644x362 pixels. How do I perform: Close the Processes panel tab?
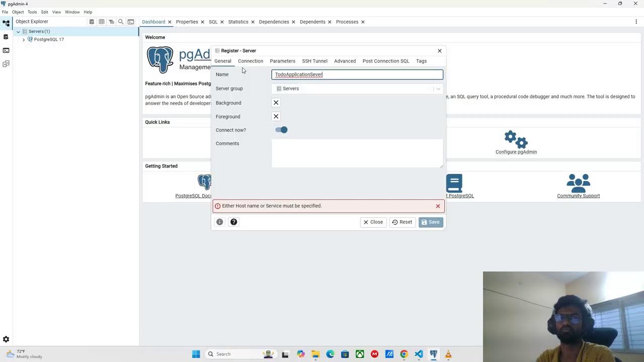tap(363, 22)
